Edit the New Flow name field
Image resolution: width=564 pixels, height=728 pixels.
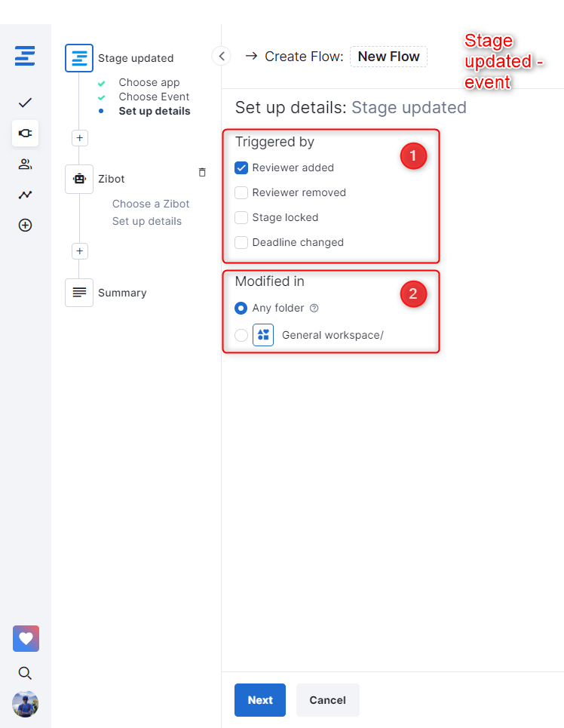[388, 57]
